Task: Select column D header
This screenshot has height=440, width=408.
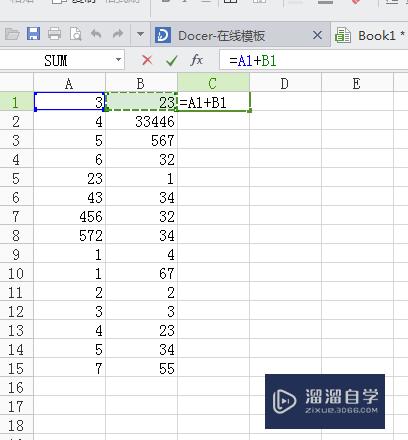Action: click(285, 83)
